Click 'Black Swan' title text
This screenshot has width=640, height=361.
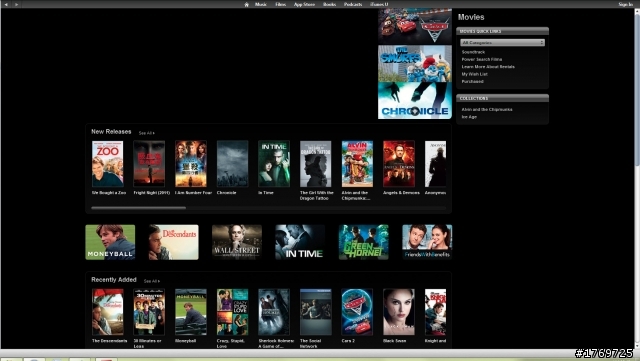(395, 341)
